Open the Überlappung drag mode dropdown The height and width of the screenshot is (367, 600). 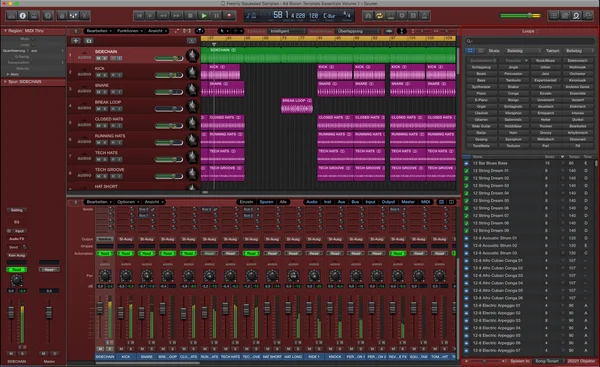pos(359,31)
